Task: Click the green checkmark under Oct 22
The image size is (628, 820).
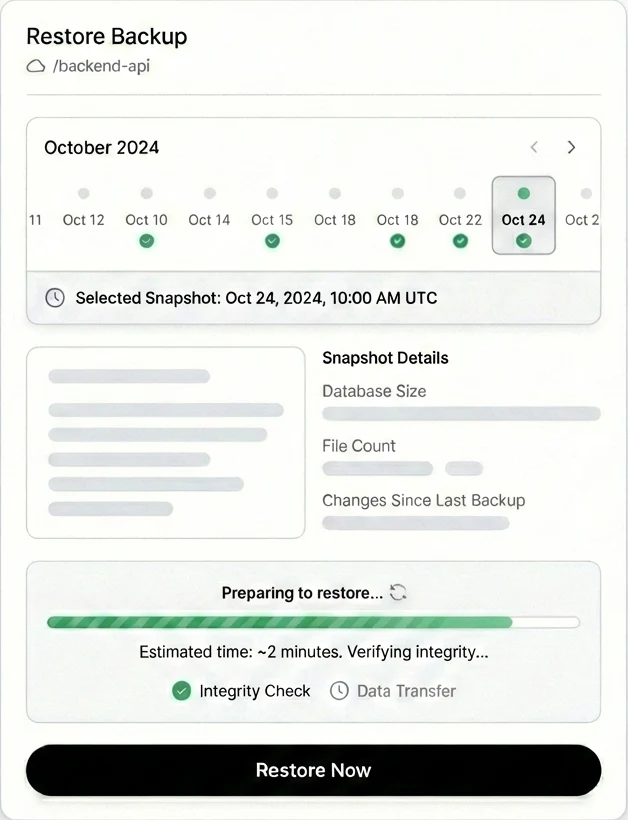Action: pyautogui.click(x=460, y=241)
